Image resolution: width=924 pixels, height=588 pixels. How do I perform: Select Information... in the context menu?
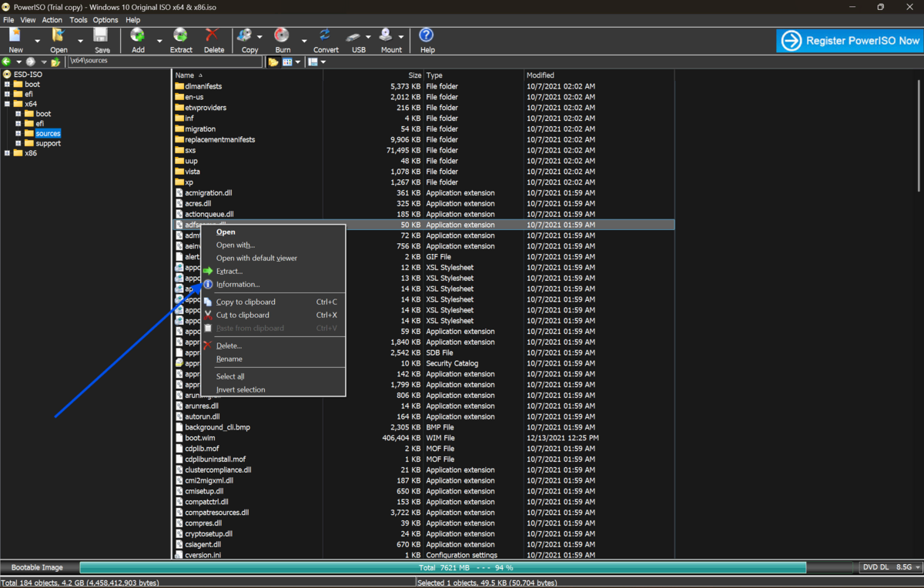237,285
